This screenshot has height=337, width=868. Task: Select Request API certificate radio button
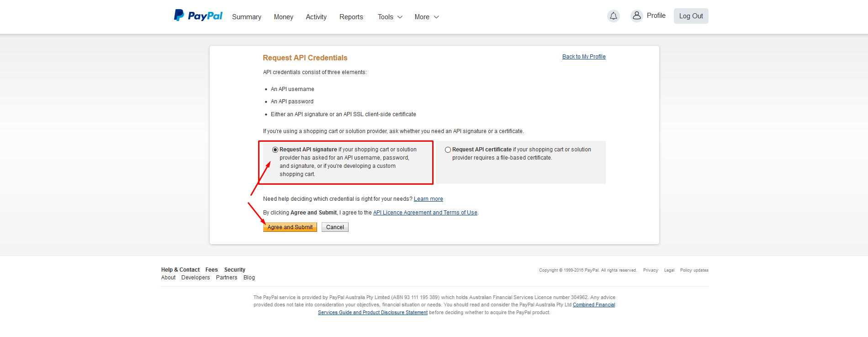[x=448, y=150]
